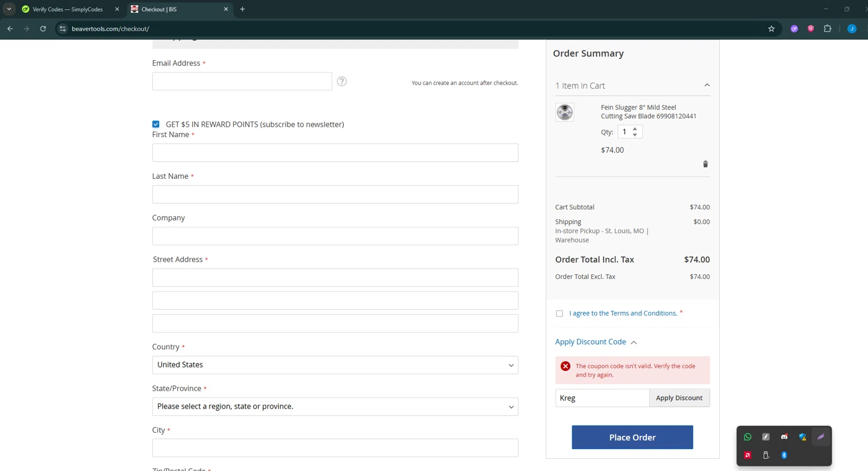
Task: Close the Checkout BIS tab
Action: coord(226,9)
